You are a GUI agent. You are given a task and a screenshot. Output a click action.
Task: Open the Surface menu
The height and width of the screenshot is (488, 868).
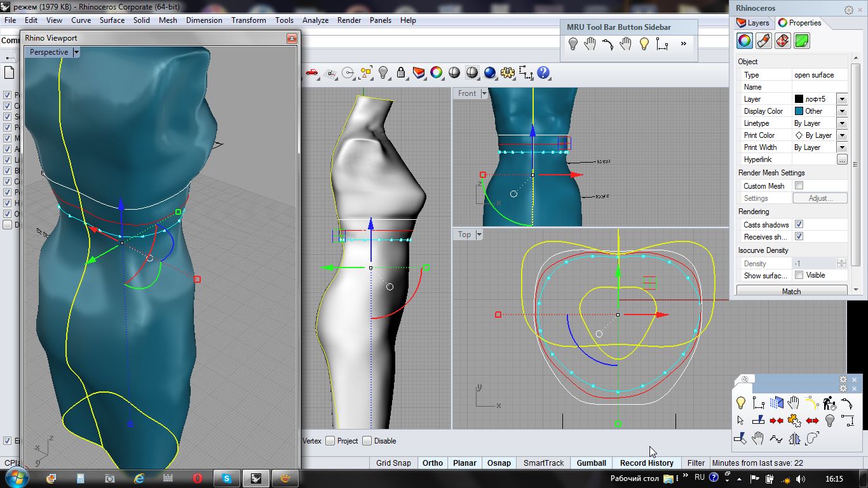point(112,20)
